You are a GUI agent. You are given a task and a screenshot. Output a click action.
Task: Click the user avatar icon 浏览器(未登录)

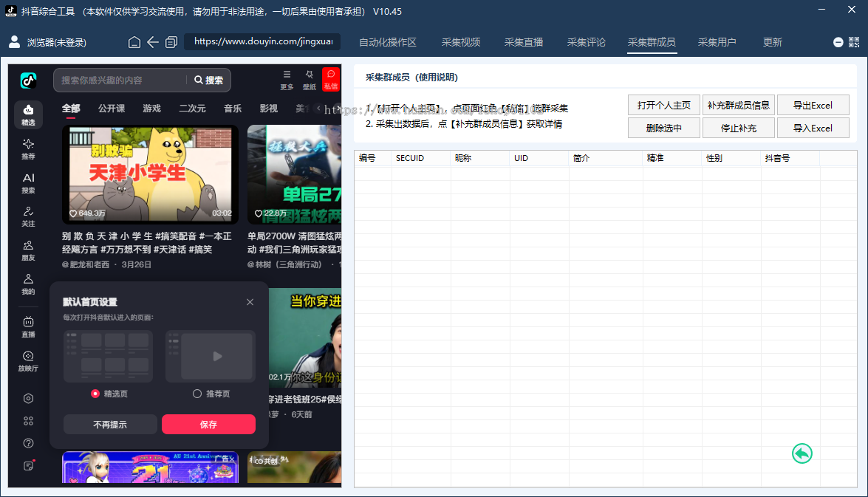click(15, 42)
